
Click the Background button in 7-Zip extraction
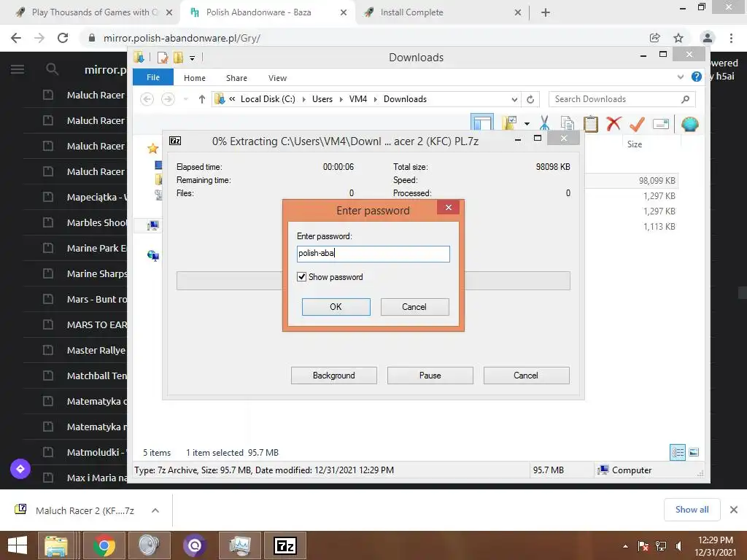[334, 376]
